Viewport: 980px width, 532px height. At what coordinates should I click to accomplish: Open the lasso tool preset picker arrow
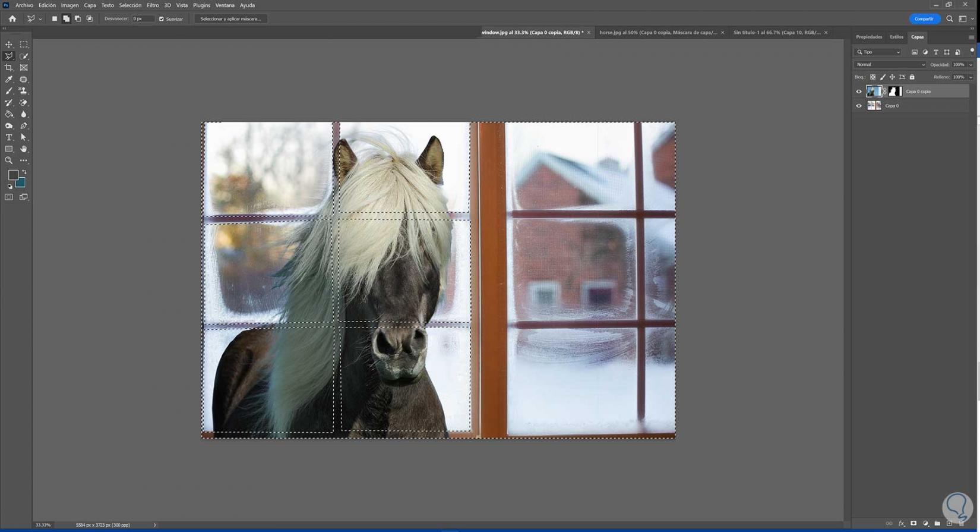[x=40, y=19]
